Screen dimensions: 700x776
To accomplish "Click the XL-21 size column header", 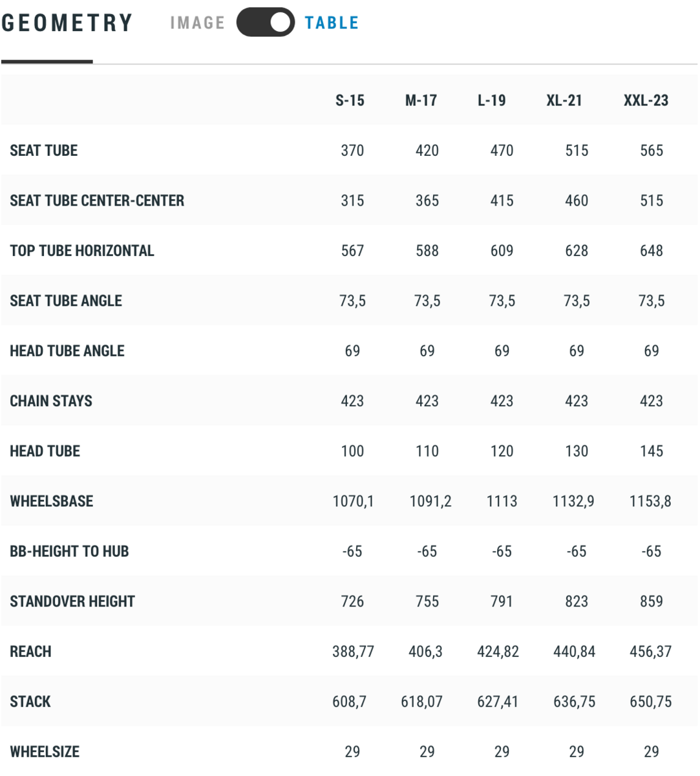I will [564, 101].
